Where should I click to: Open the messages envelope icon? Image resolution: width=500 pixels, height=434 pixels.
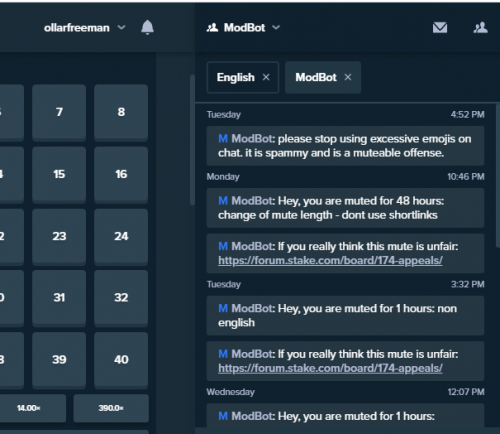(x=440, y=27)
